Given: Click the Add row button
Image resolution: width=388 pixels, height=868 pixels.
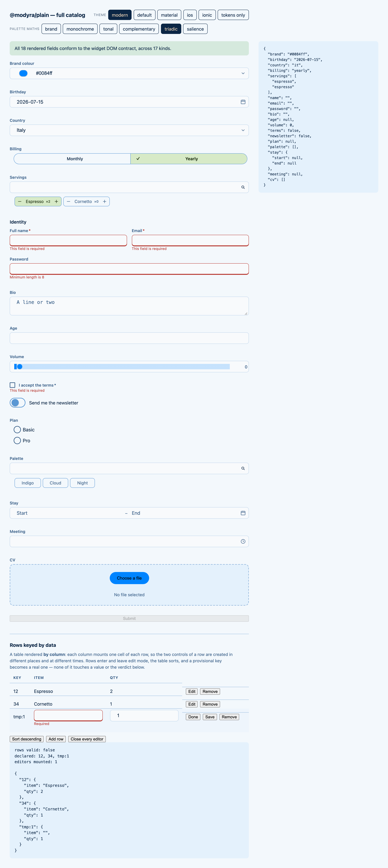Looking at the screenshot, I should point(56,739).
